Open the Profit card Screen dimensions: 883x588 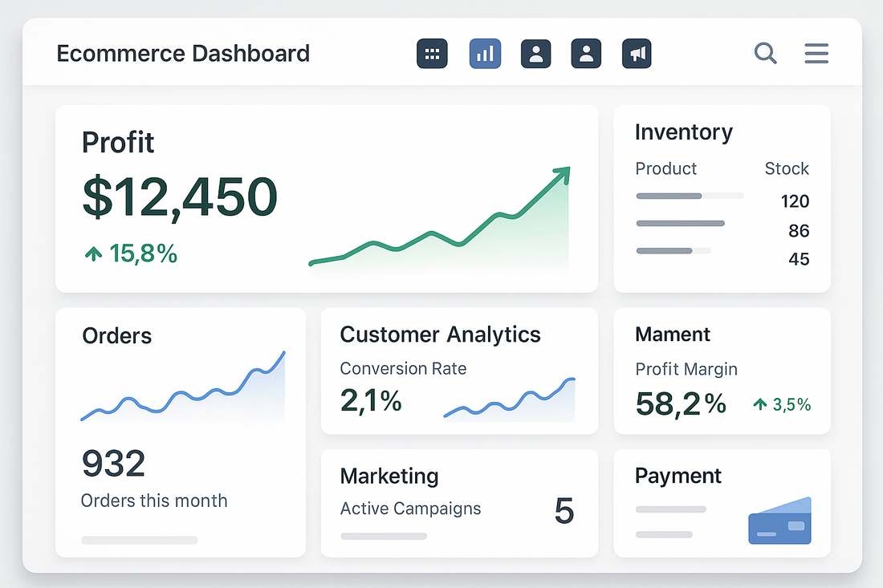click(118, 142)
